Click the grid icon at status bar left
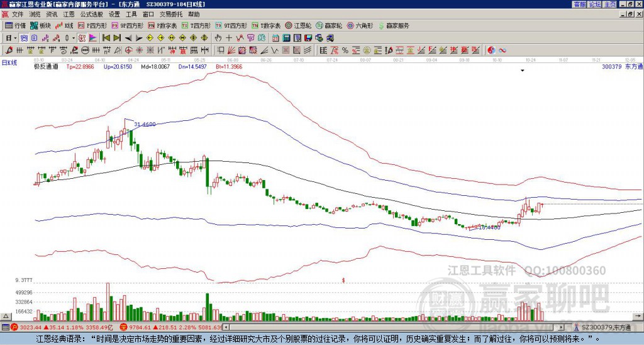 point(5,327)
